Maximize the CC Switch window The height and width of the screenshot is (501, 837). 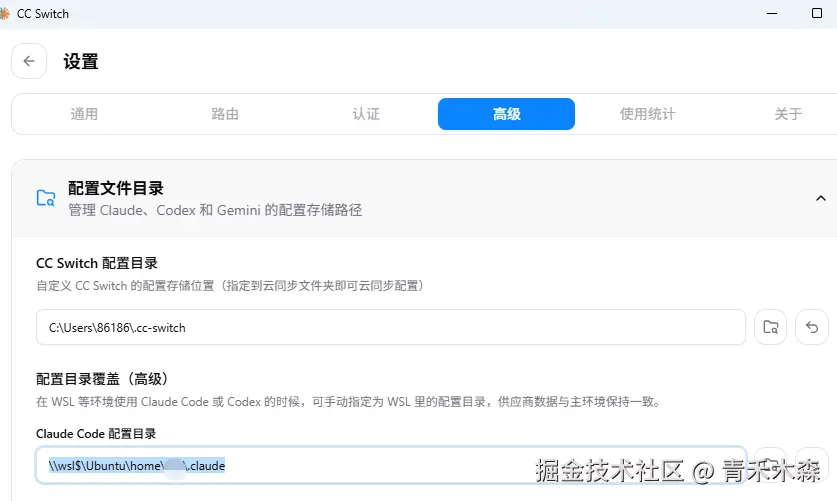pos(817,13)
